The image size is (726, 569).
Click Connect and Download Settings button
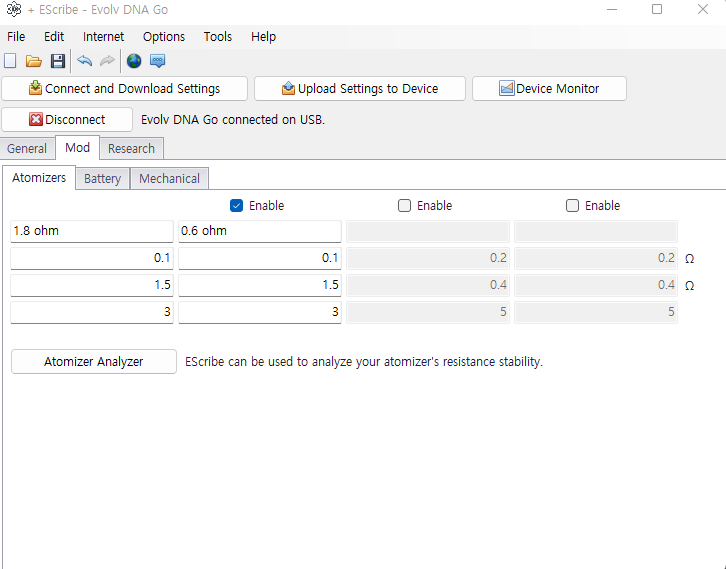125,89
